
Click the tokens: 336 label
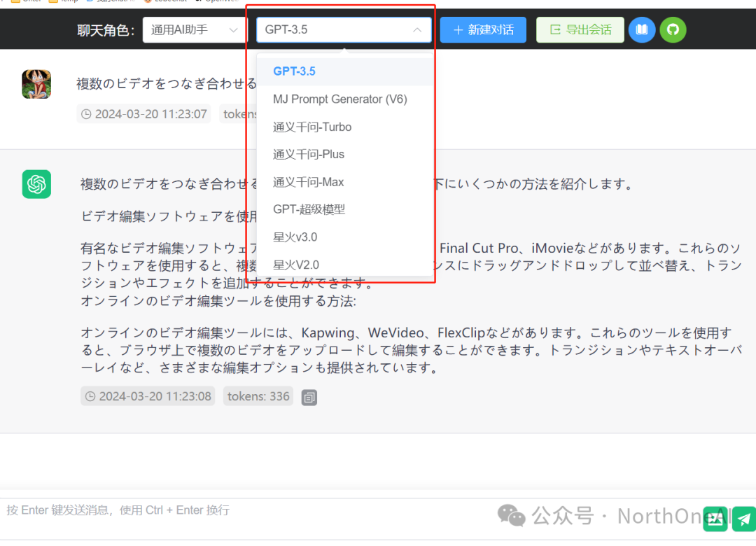point(258,396)
